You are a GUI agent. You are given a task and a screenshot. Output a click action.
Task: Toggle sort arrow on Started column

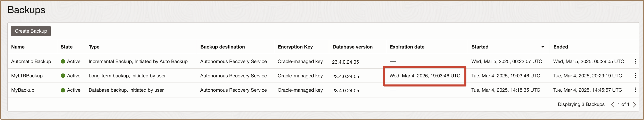(543, 47)
